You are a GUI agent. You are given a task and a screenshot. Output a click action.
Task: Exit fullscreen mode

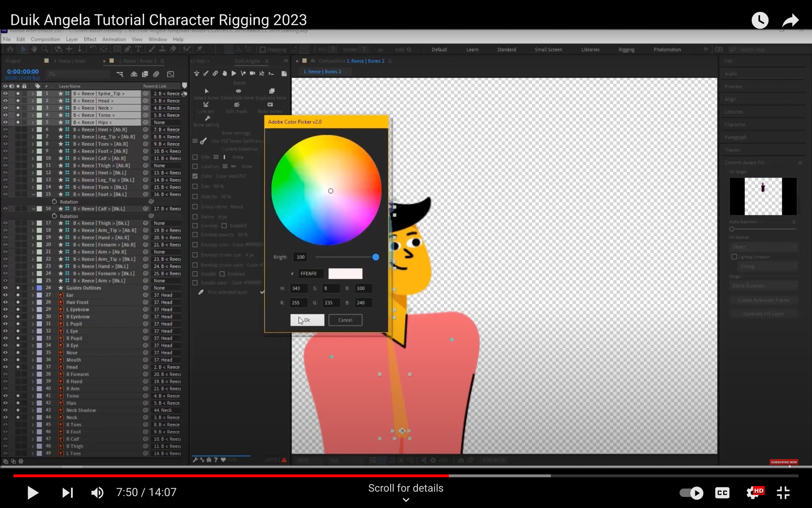(x=783, y=493)
